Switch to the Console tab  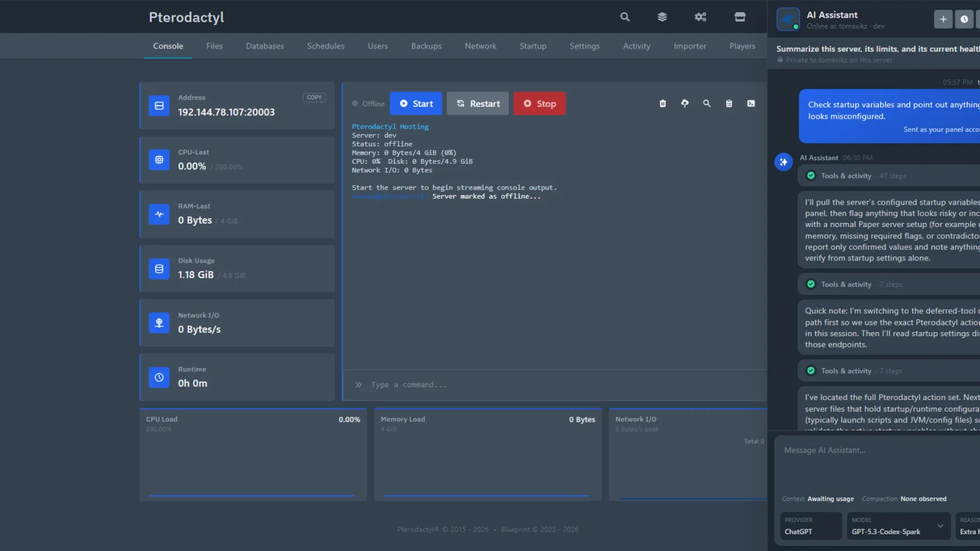[168, 46]
